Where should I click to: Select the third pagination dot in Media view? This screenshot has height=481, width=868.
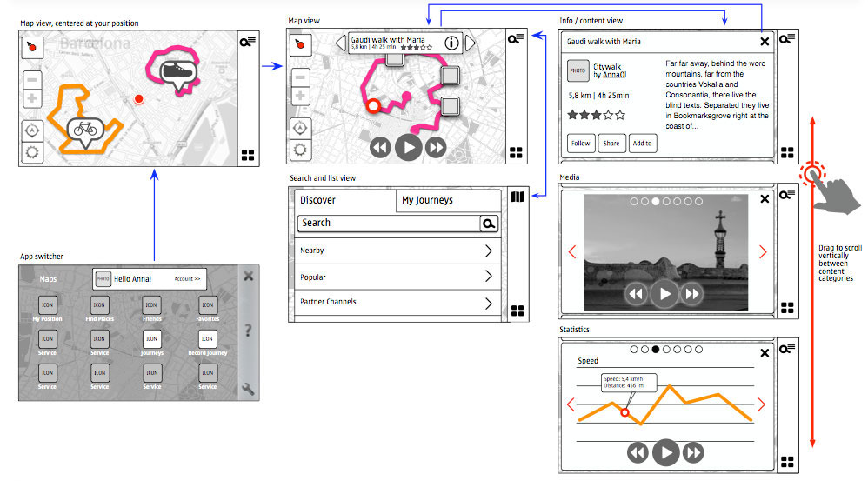click(656, 201)
